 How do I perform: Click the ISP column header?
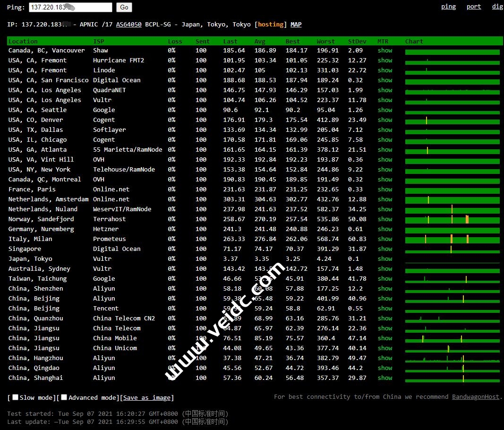[x=98, y=42]
